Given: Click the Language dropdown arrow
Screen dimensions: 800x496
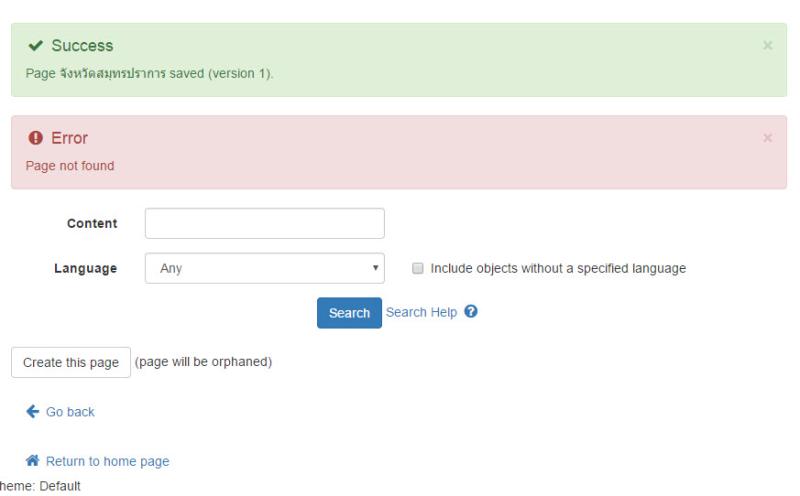Looking at the screenshot, I should point(376,268).
